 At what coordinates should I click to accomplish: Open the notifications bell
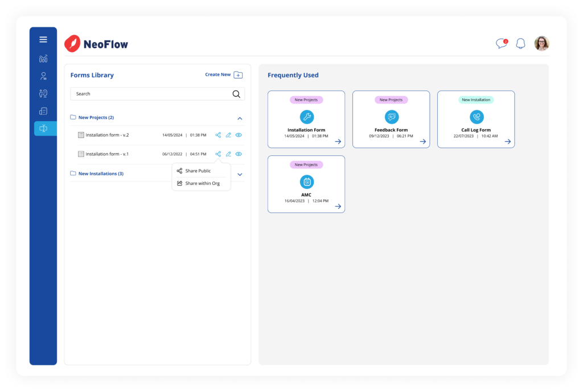[x=520, y=44]
